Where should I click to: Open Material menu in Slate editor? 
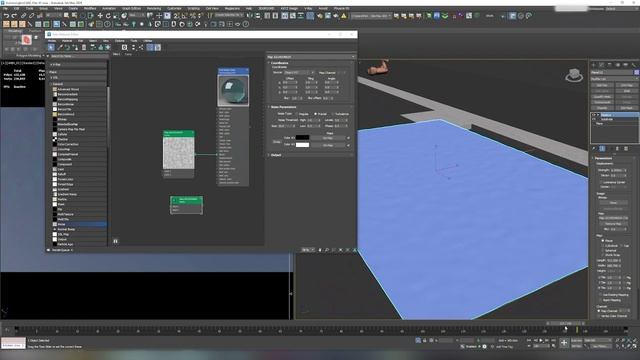pos(67,41)
